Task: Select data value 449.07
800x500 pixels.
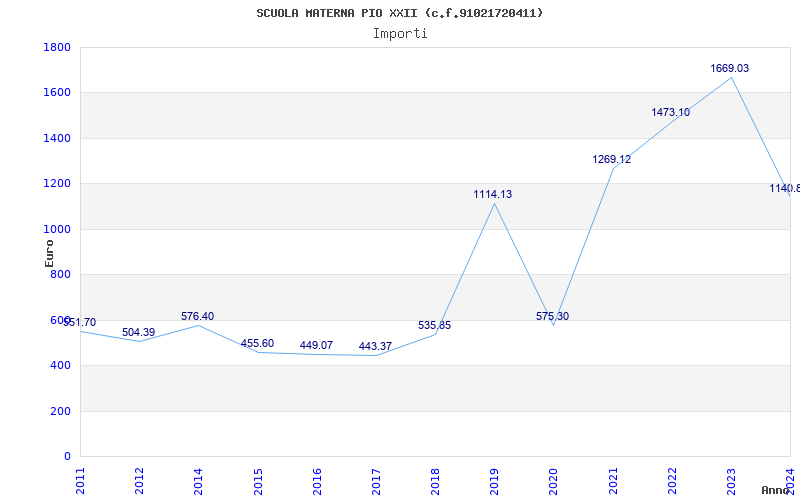Action: coord(316,345)
